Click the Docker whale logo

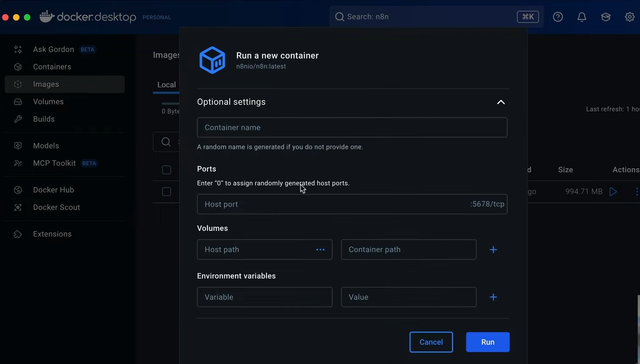point(47,16)
